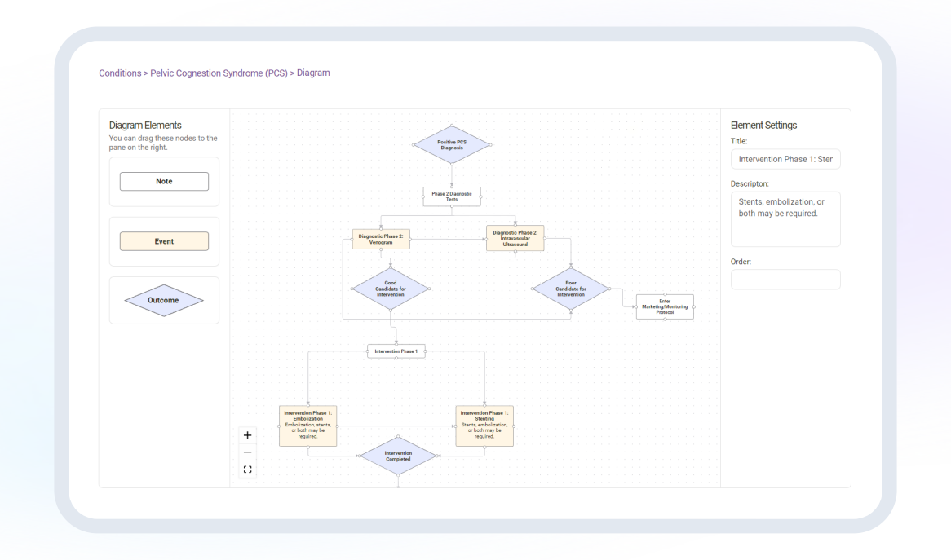Viewport: 951px width, 560px height.
Task: Select the Positive PCS Diagnosis node
Action: pos(451,145)
